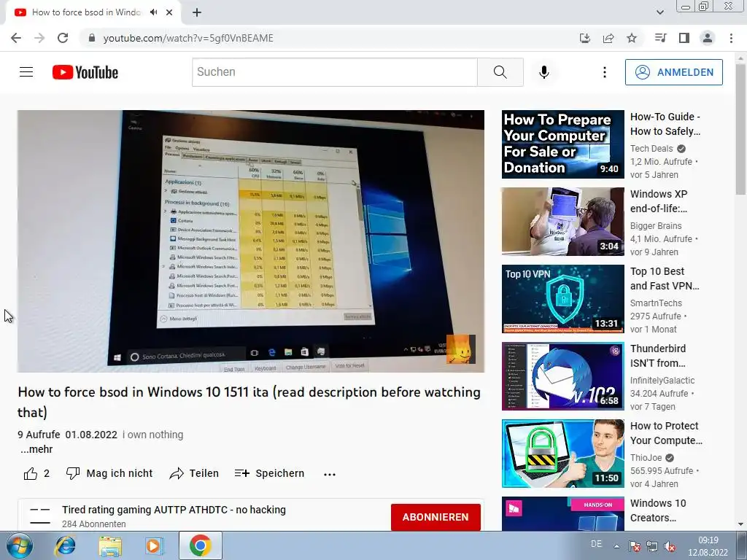
Task: Expand the tab search chevron
Action: (660, 12)
